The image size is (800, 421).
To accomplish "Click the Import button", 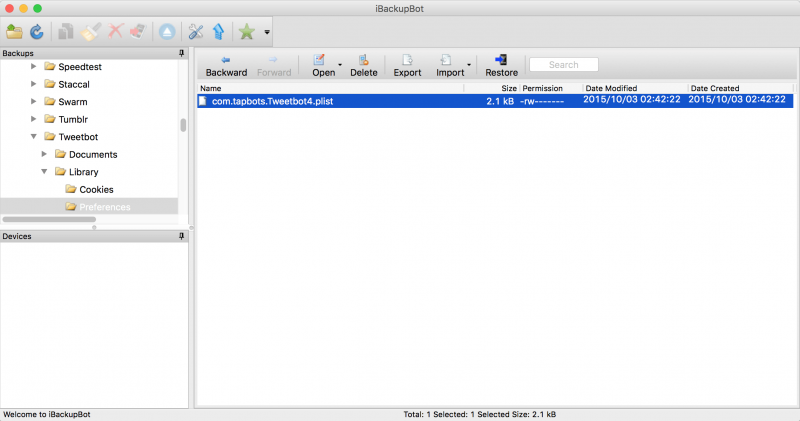I will (x=449, y=66).
